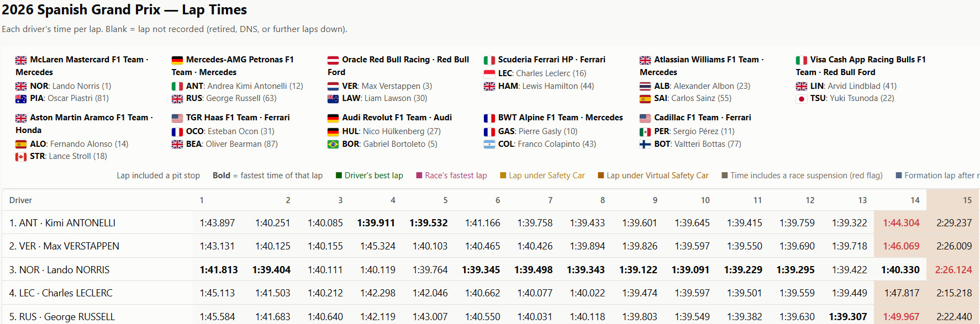Click the grey red flag suspension legend square
The height and width of the screenshot is (324, 980).
click(x=725, y=176)
